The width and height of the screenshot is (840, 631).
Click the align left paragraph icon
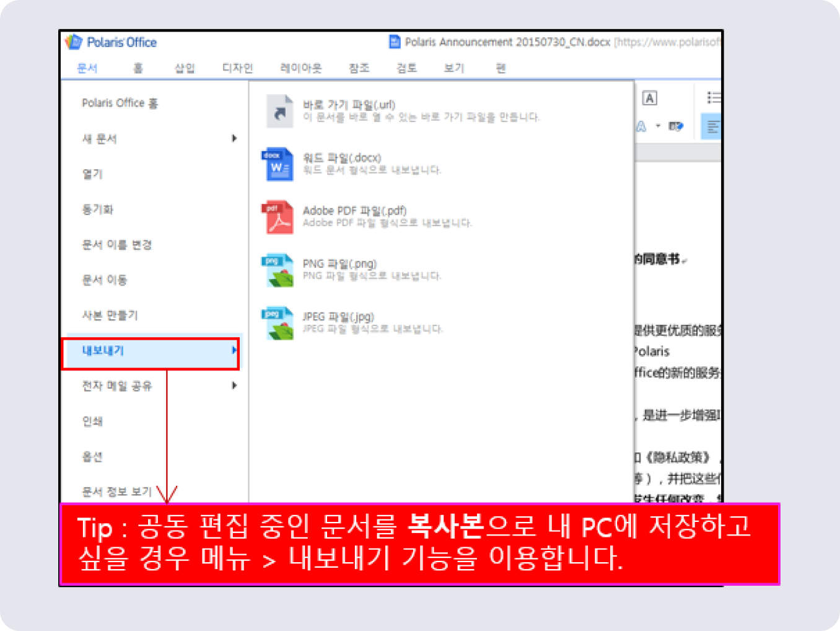pyautogui.click(x=712, y=127)
